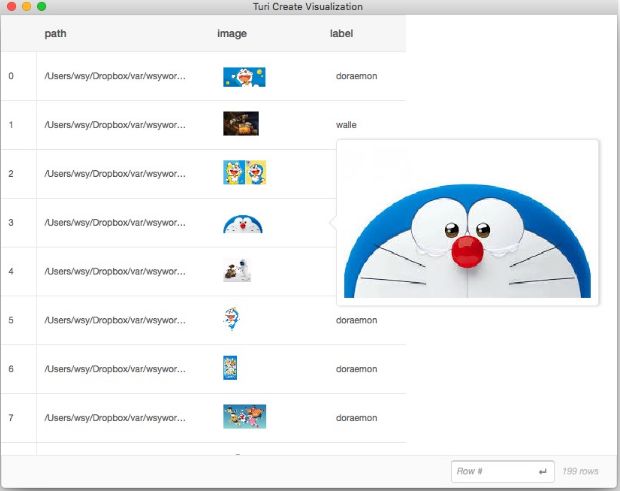Click the walle label in row 1
The width and height of the screenshot is (620, 491).
pyautogui.click(x=346, y=125)
